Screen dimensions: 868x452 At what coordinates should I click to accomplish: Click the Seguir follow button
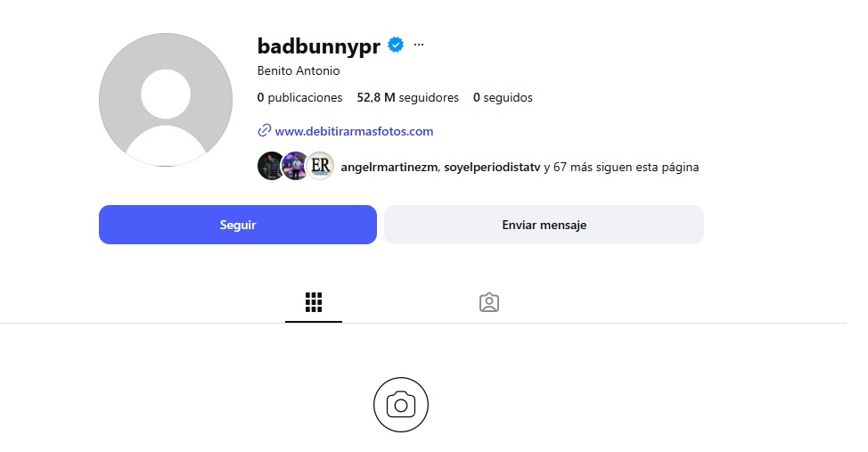click(x=237, y=225)
